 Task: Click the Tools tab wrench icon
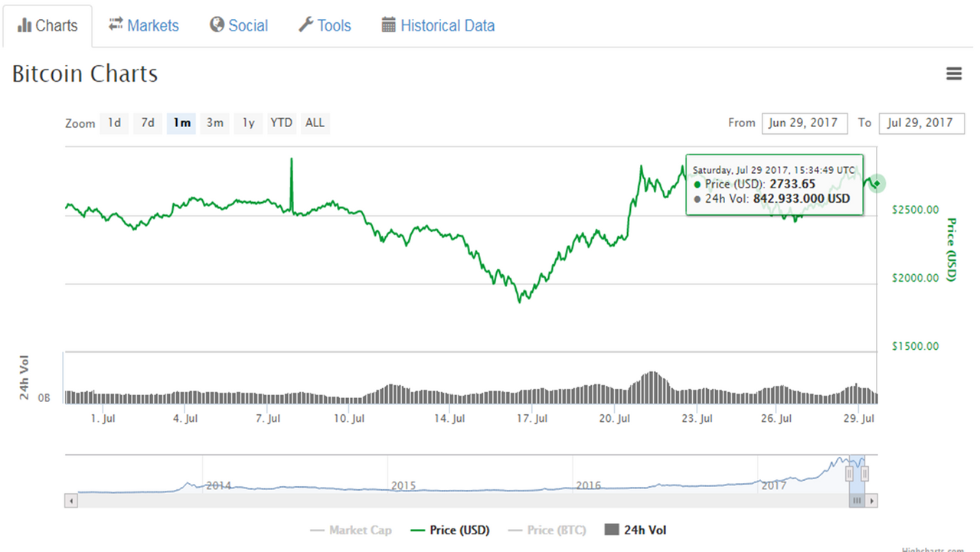(x=305, y=24)
